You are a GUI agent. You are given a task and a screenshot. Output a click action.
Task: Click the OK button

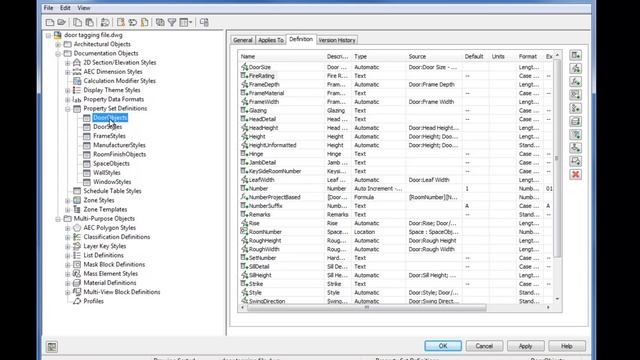443,346
